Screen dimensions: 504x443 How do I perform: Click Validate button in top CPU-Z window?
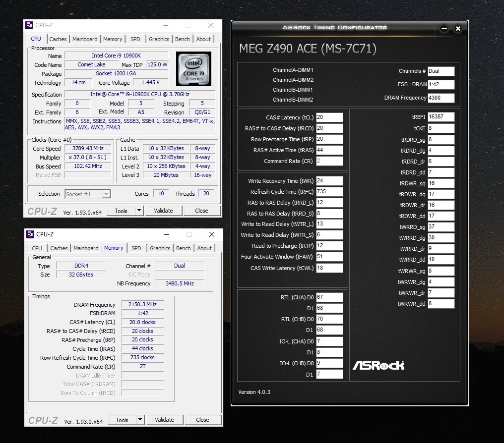pos(163,211)
